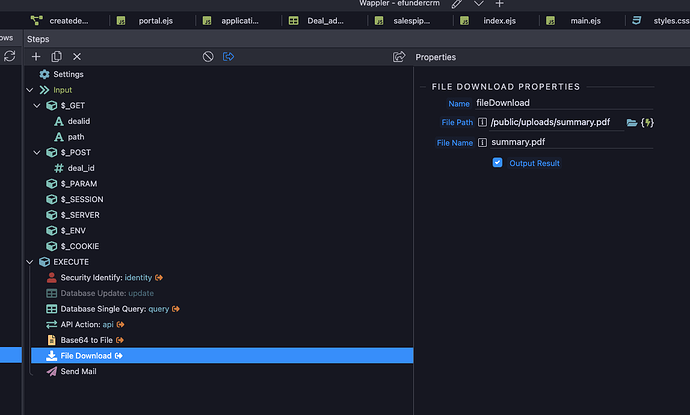Click the Name field with fileDownload
Image resolution: width=690 pixels, height=415 pixels.
[564, 103]
